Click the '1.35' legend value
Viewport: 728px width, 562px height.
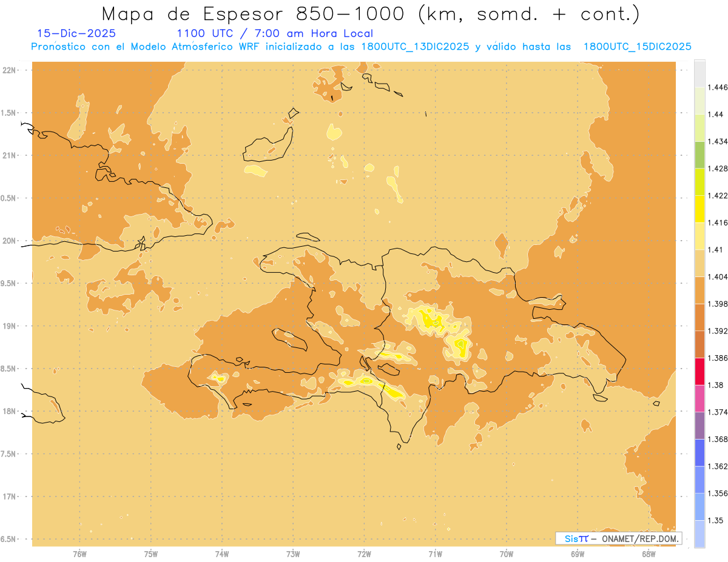[715, 520]
